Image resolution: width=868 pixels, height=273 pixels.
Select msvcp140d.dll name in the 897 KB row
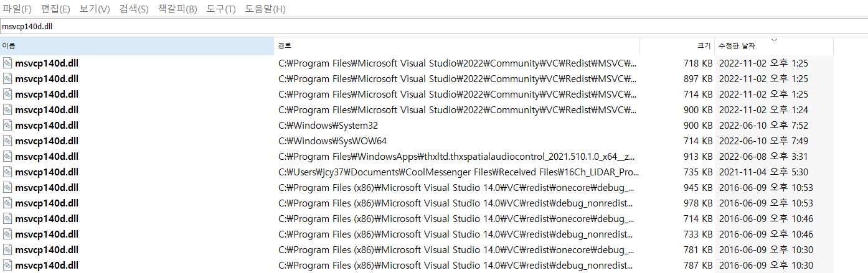coord(47,78)
